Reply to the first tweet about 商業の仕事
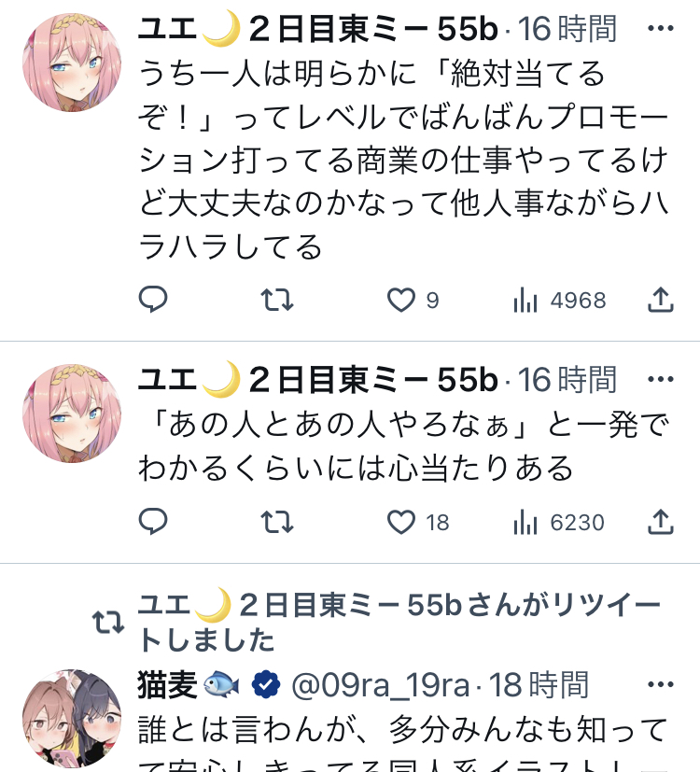Screen dimensions: 700x772 [153, 299]
